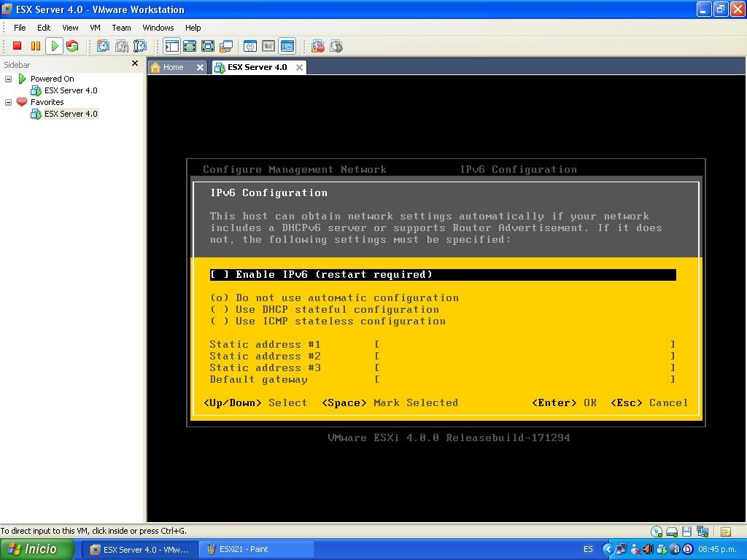
Task: Click the Esc Cancel option
Action: tap(649, 402)
